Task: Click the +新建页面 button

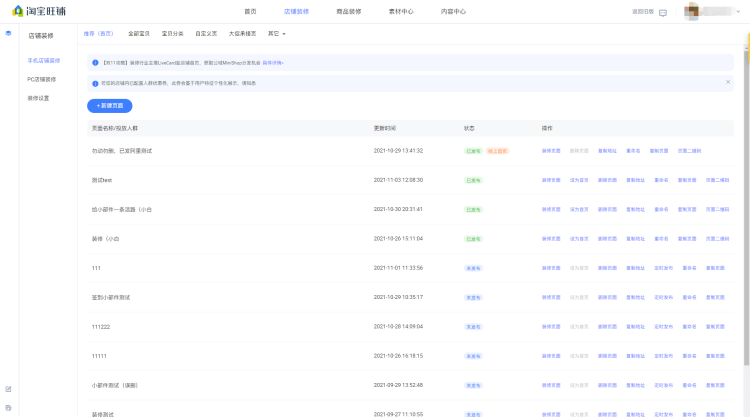Action: (x=110, y=106)
